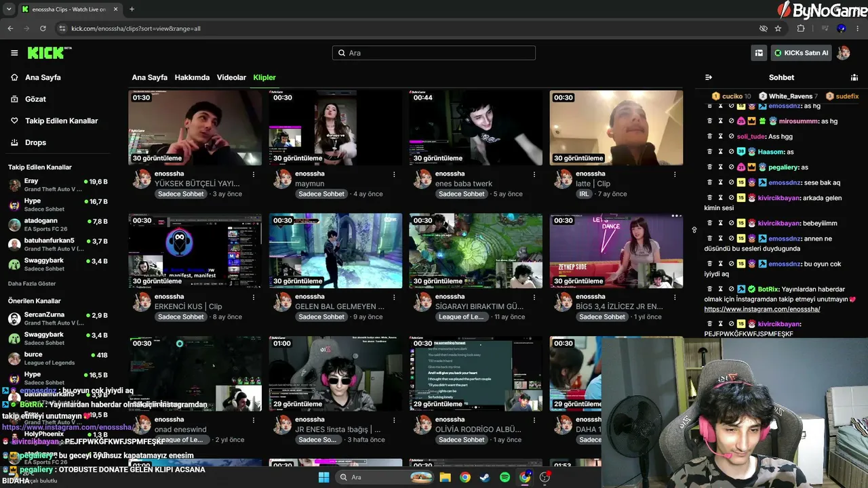Bookmark this page with the star
The height and width of the screenshot is (488, 868).
click(x=778, y=28)
